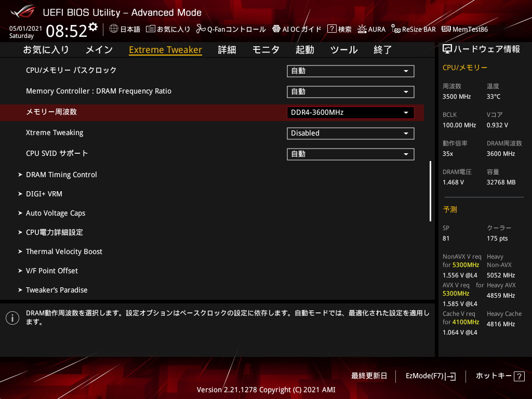This screenshot has width=532, height=399.
Task: Open the ホットキー help button
Action: pyautogui.click(x=500, y=376)
